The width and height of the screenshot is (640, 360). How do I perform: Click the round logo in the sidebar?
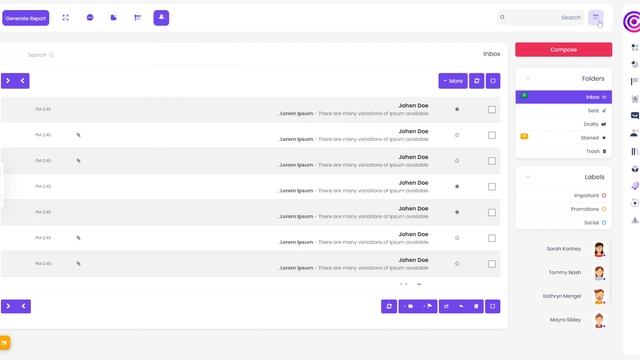[x=632, y=22]
